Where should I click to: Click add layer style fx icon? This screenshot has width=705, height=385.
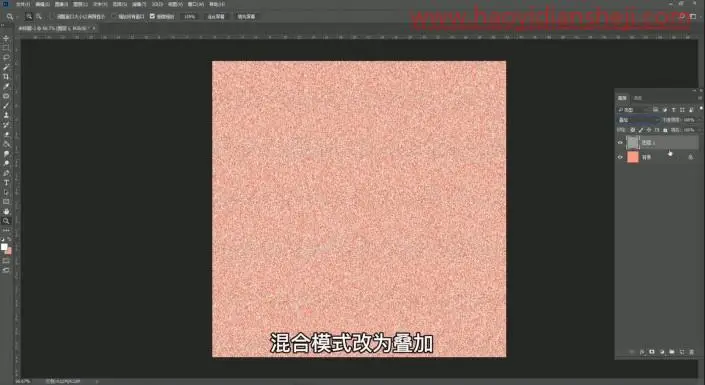[x=642, y=352]
